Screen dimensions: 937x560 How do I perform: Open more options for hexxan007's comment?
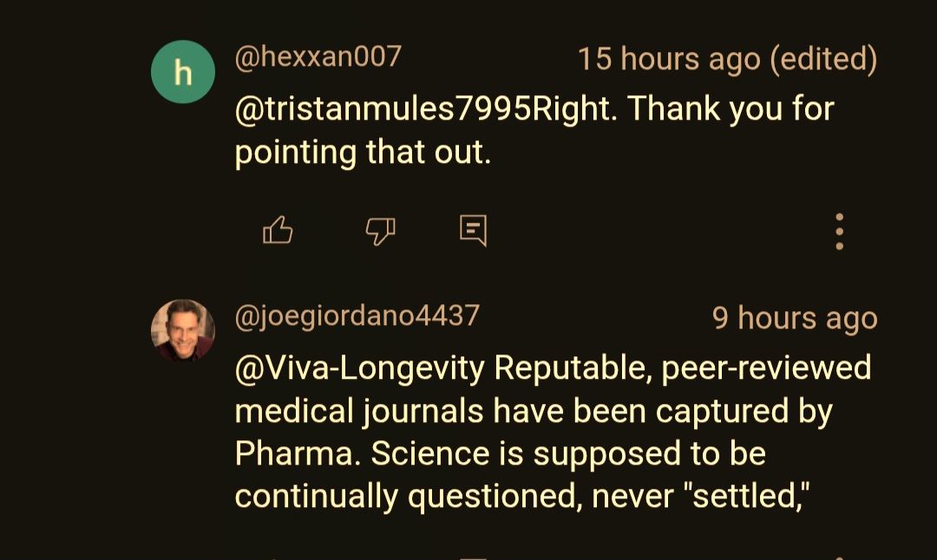tap(839, 231)
